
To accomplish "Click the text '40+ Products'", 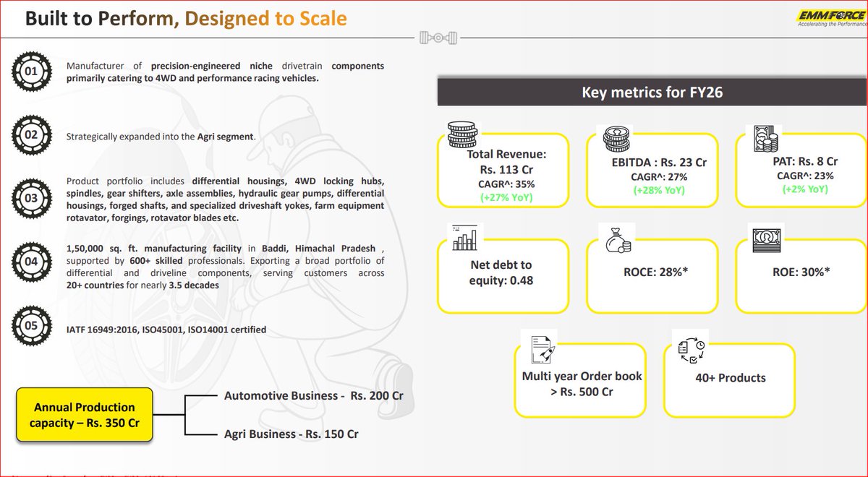I will coord(730,377).
